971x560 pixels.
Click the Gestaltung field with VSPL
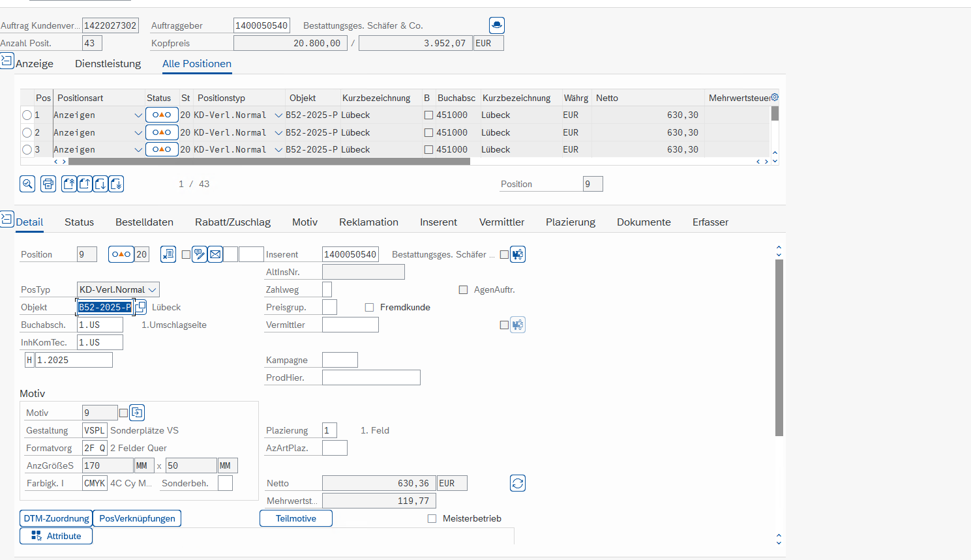(x=95, y=430)
